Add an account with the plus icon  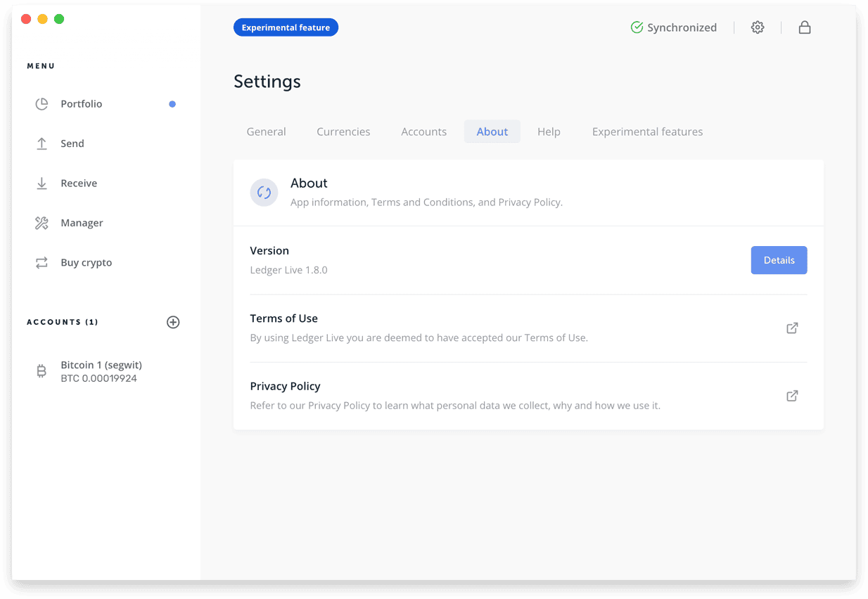click(173, 322)
